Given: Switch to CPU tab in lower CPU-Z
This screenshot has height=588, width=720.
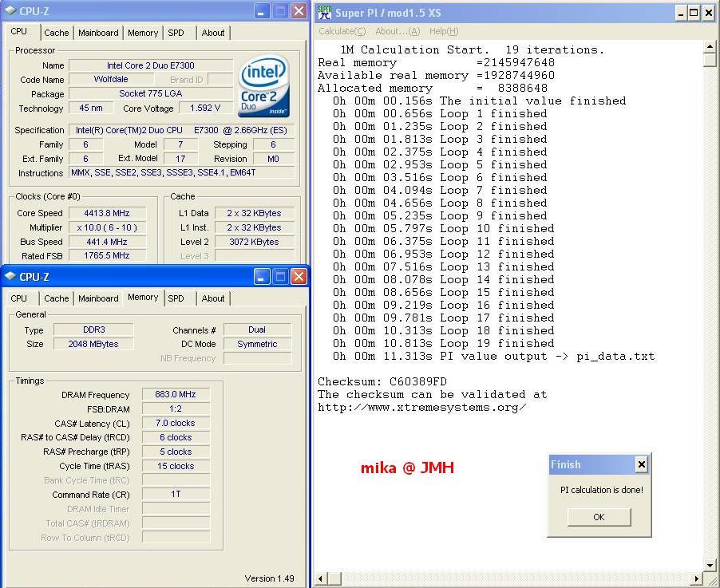Looking at the screenshot, I should click(19, 298).
